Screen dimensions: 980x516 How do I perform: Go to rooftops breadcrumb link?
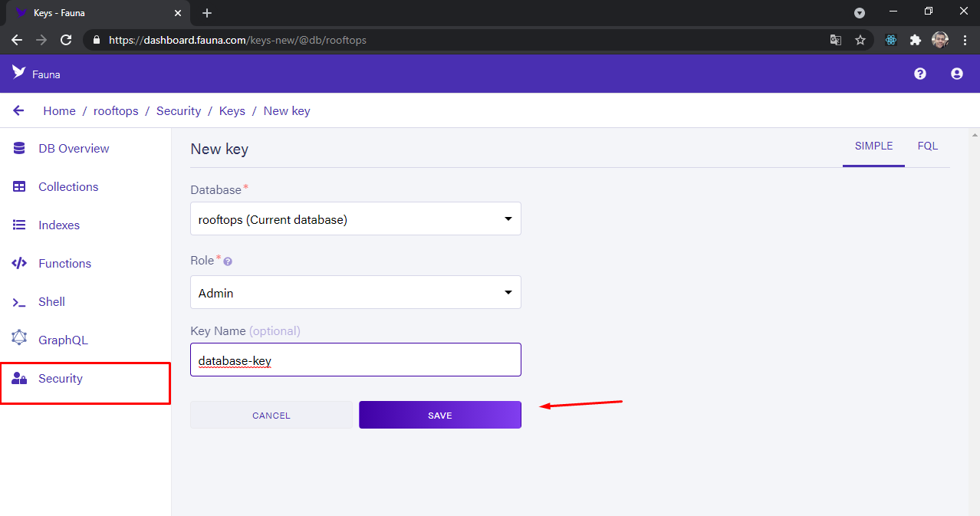click(x=116, y=111)
